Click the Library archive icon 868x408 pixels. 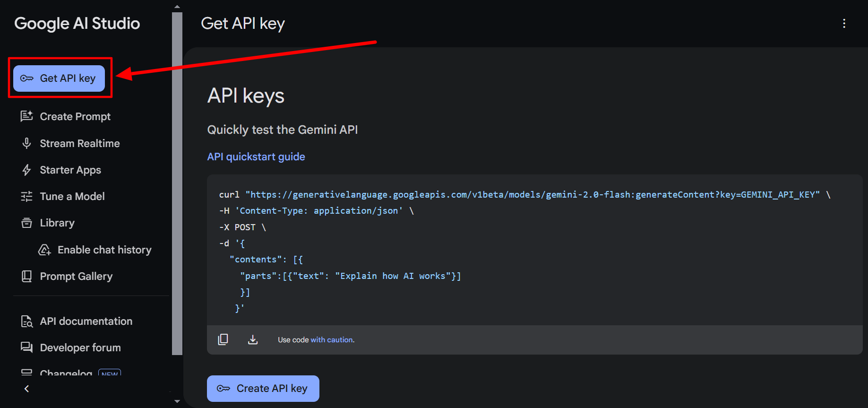tap(26, 223)
